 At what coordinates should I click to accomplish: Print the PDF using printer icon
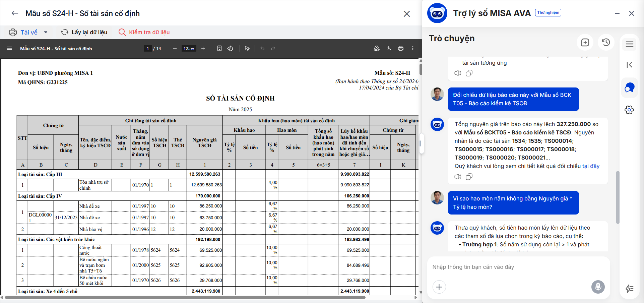pos(401,49)
